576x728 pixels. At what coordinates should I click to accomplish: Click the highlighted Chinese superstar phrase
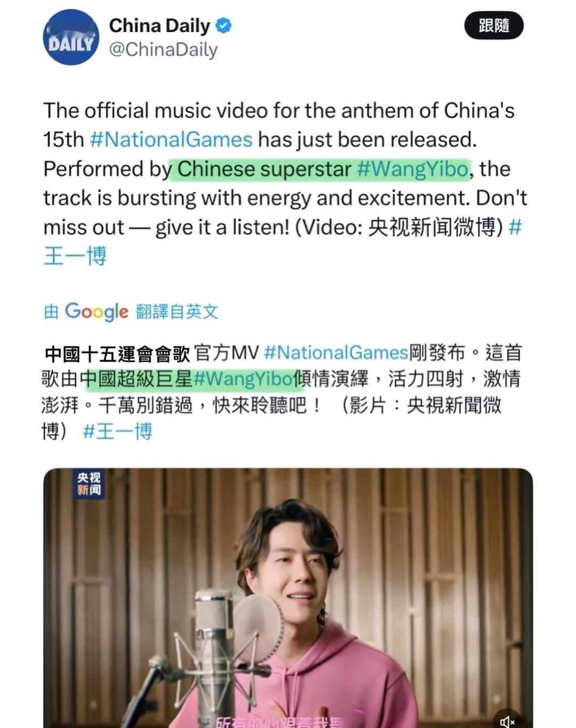point(264,169)
